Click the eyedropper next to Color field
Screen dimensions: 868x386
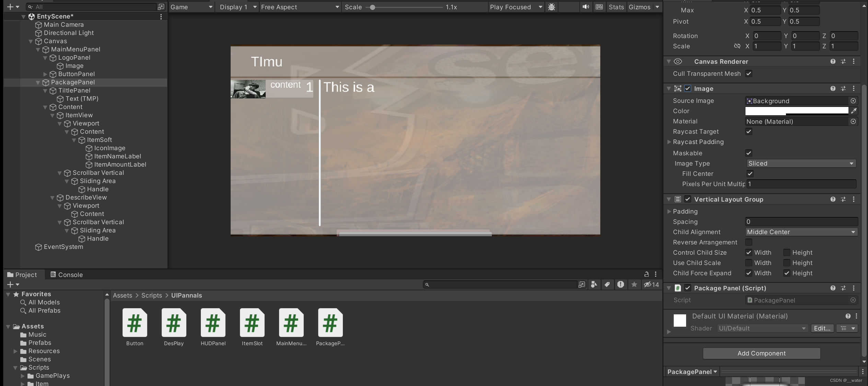pos(854,111)
